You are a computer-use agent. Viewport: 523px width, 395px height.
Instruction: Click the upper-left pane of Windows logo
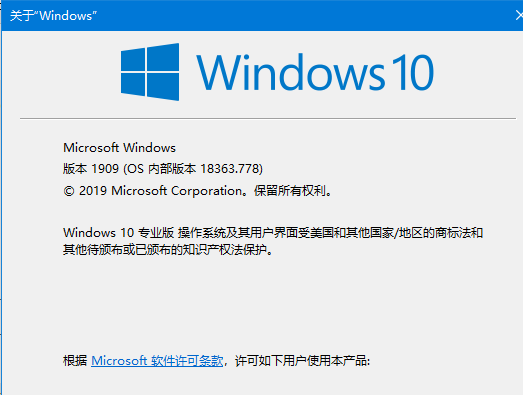pyautogui.click(x=133, y=59)
